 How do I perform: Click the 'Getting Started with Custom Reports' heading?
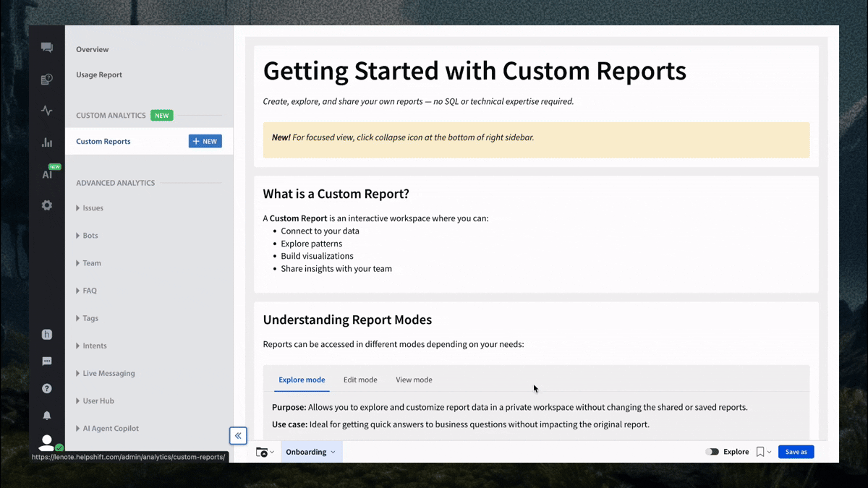tap(475, 71)
